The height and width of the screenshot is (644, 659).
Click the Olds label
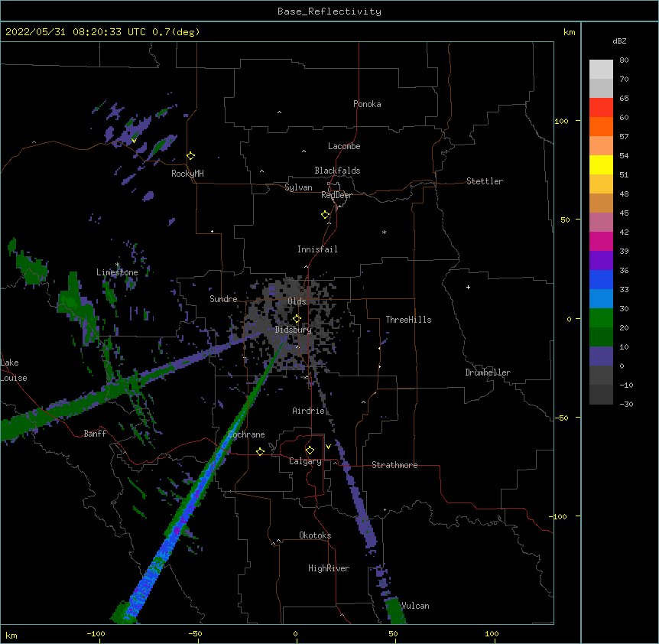click(x=297, y=301)
